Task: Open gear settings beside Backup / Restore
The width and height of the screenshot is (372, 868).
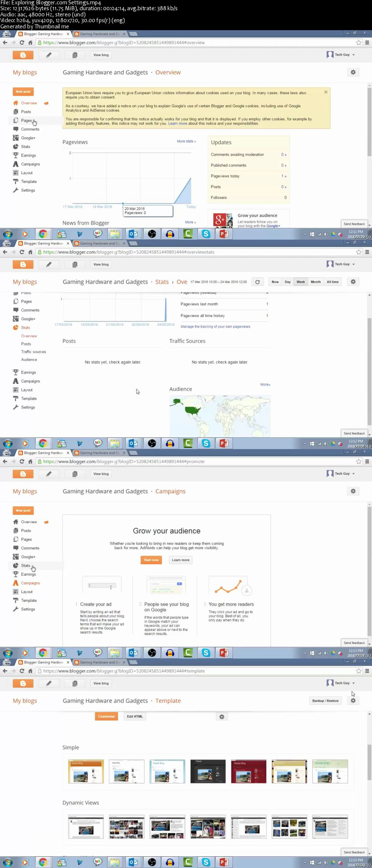Action: pyautogui.click(x=353, y=701)
